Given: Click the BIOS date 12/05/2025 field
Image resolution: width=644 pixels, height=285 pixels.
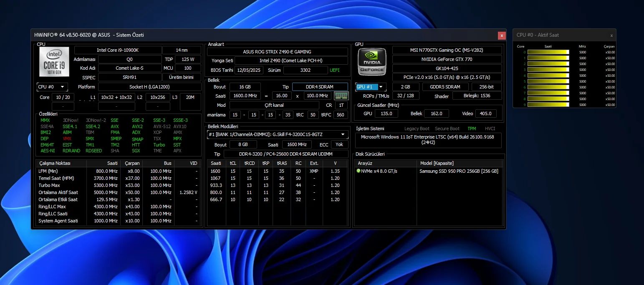Looking at the screenshot, I should click(x=249, y=70).
